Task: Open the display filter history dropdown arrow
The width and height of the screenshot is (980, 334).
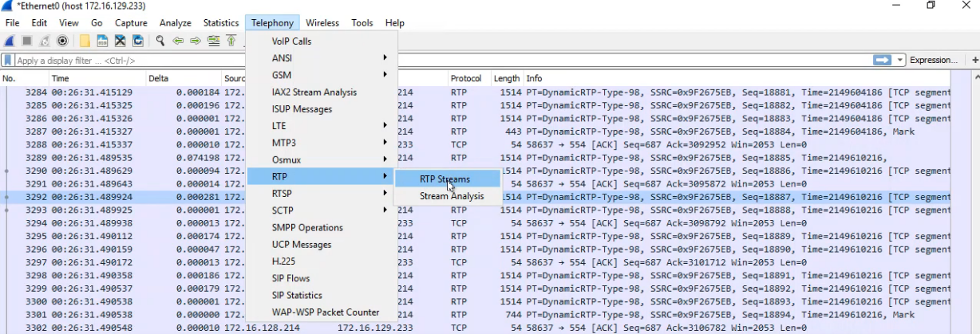Action: [x=900, y=60]
